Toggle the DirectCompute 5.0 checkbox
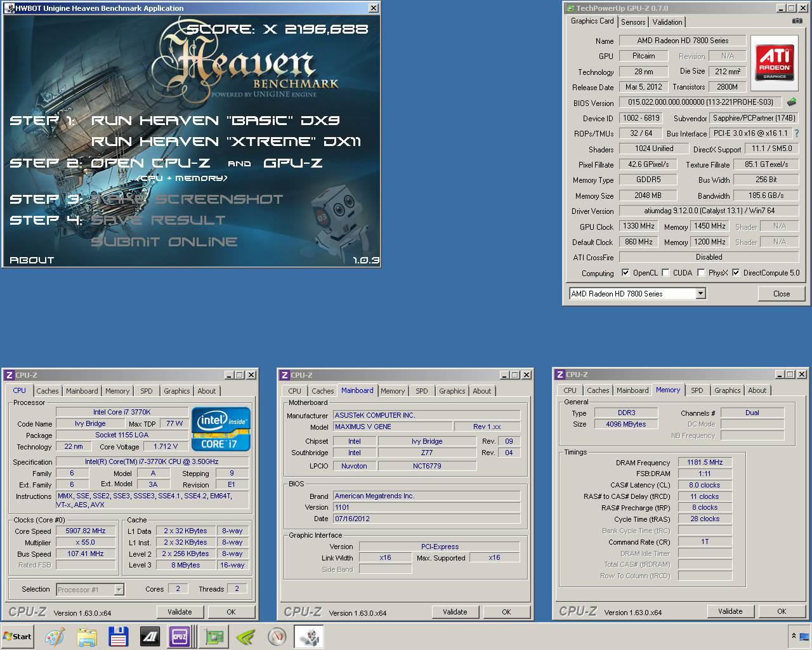 [736, 273]
